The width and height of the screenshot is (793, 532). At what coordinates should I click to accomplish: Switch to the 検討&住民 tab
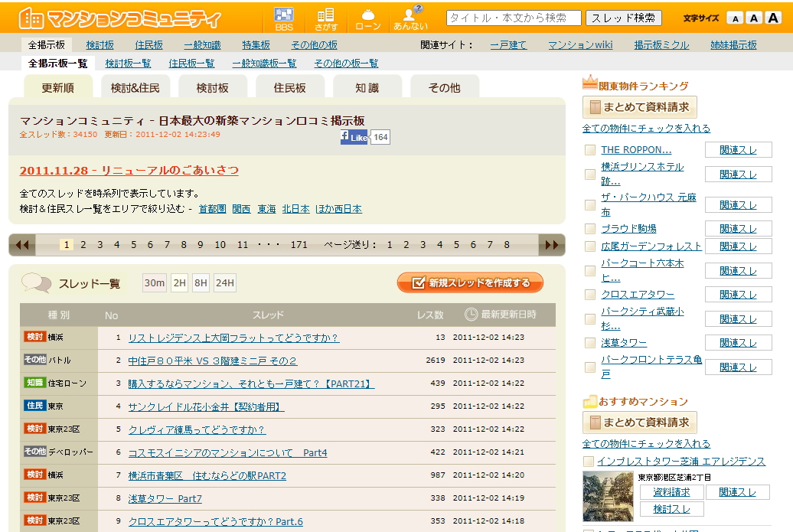pyautogui.click(x=135, y=87)
